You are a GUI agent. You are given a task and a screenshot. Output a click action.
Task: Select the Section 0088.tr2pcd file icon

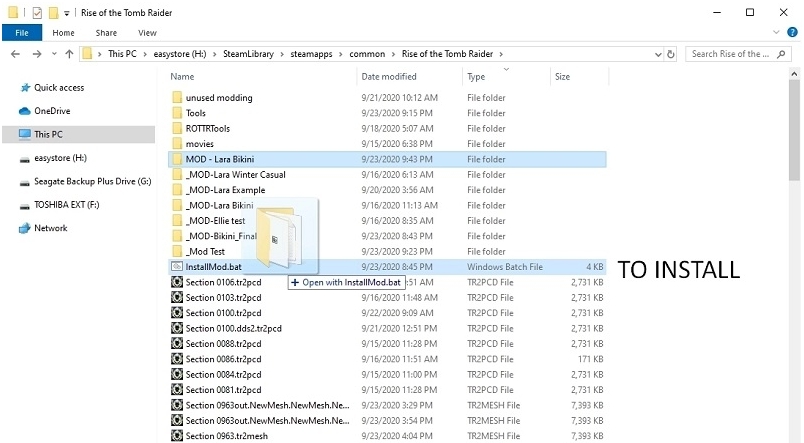pyautogui.click(x=177, y=344)
